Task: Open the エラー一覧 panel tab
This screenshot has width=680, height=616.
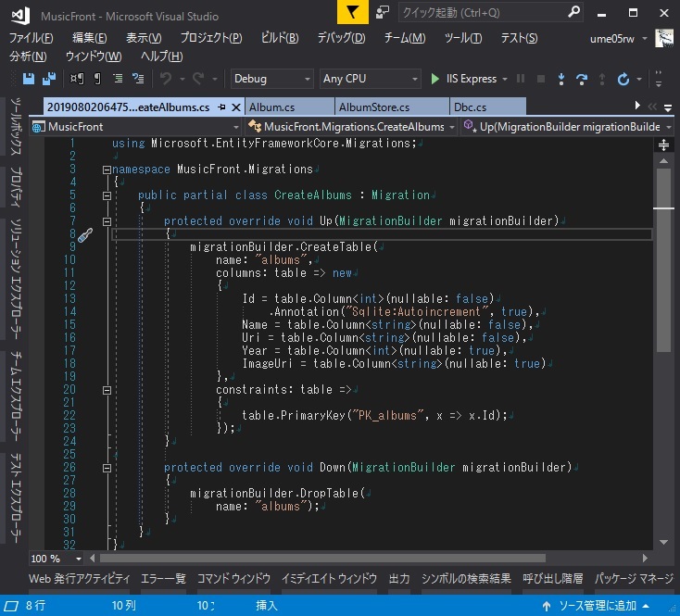Action: [163, 578]
